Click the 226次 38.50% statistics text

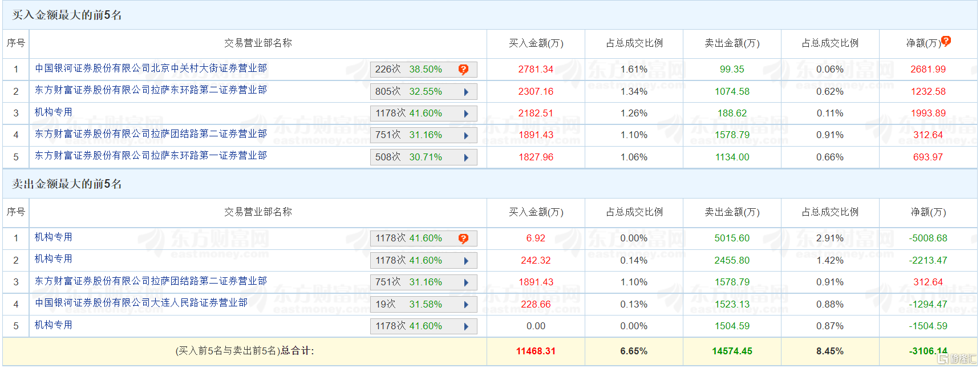pyautogui.click(x=408, y=70)
